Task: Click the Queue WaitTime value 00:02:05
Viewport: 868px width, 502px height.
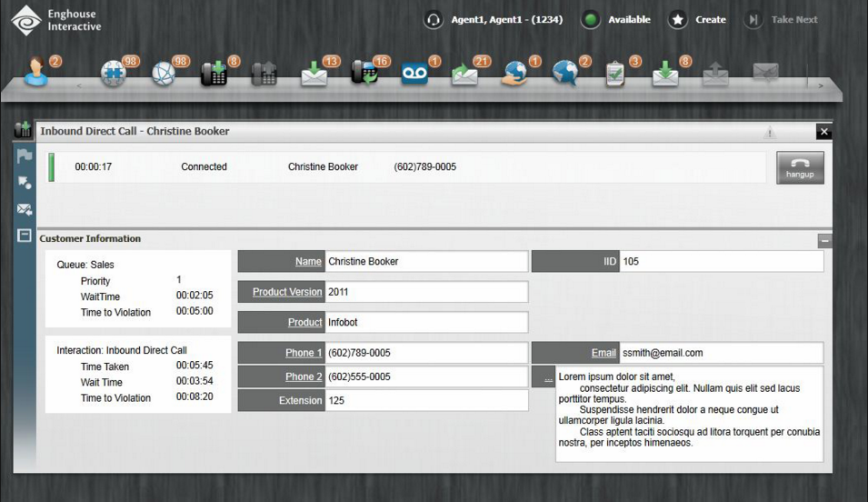Action: pyautogui.click(x=195, y=296)
